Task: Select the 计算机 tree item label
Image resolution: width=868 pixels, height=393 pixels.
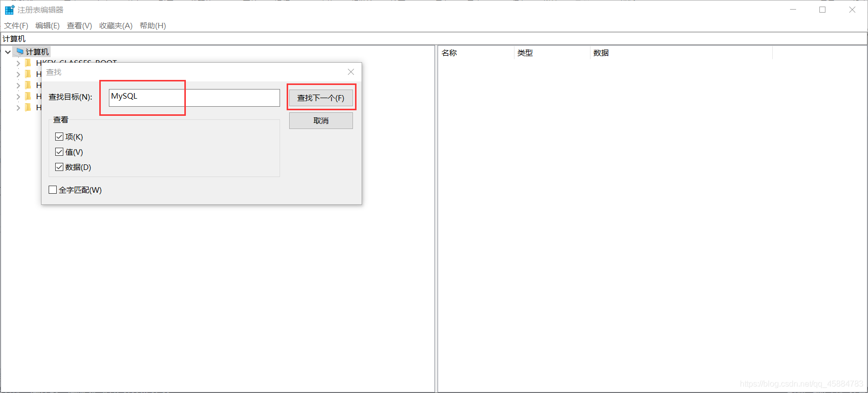Action: tap(37, 52)
